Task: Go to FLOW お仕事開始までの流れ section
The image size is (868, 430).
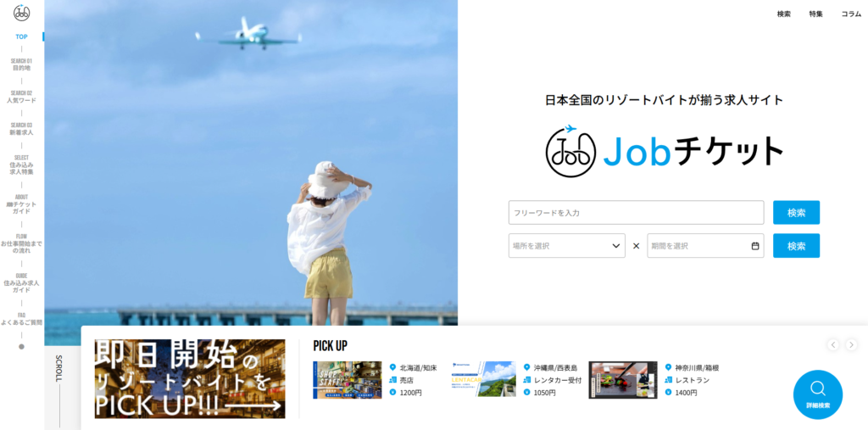Action: point(21,243)
